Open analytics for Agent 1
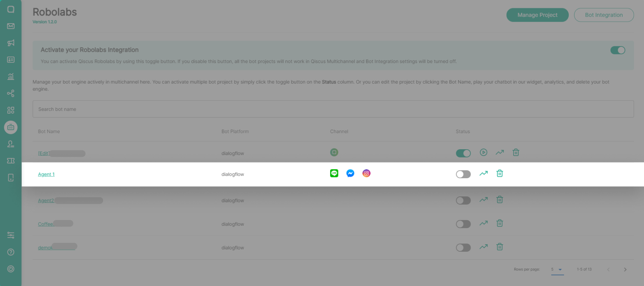Screen dimensions: 644x286 [x=484, y=174]
